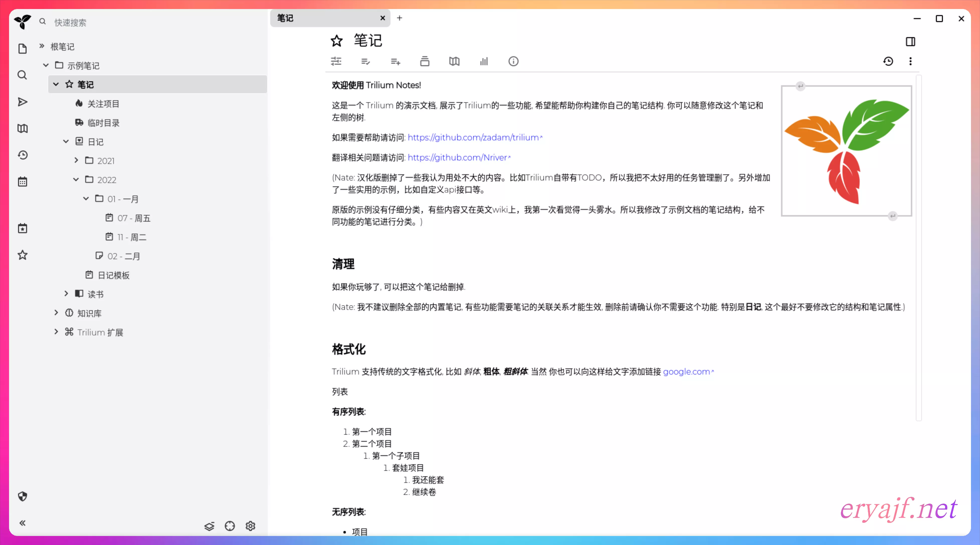
Task: Insert paragraph before image using top handle
Action: [x=801, y=86]
